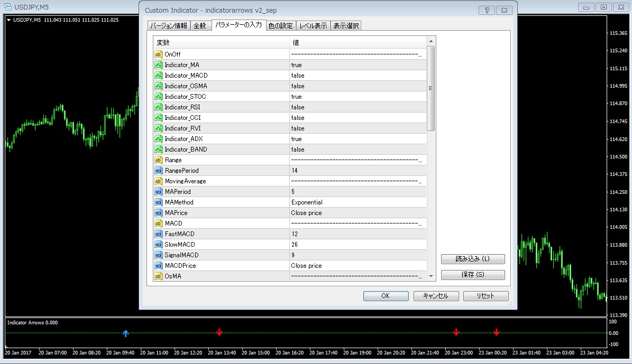Image resolution: width=632 pixels, height=364 pixels.
Task: Click the Indicator_STOC boolean icon
Action: point(159,97)
